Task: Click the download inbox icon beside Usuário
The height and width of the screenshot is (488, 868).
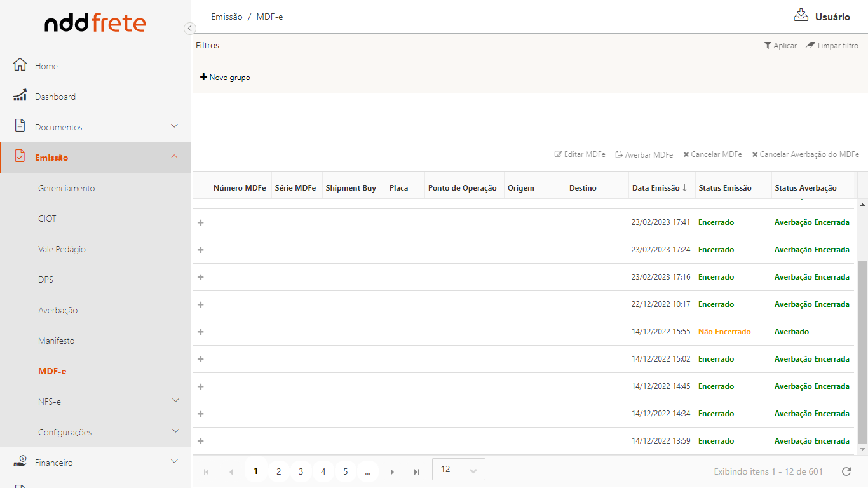Action: pyautogui.click(x=801, y=15)
